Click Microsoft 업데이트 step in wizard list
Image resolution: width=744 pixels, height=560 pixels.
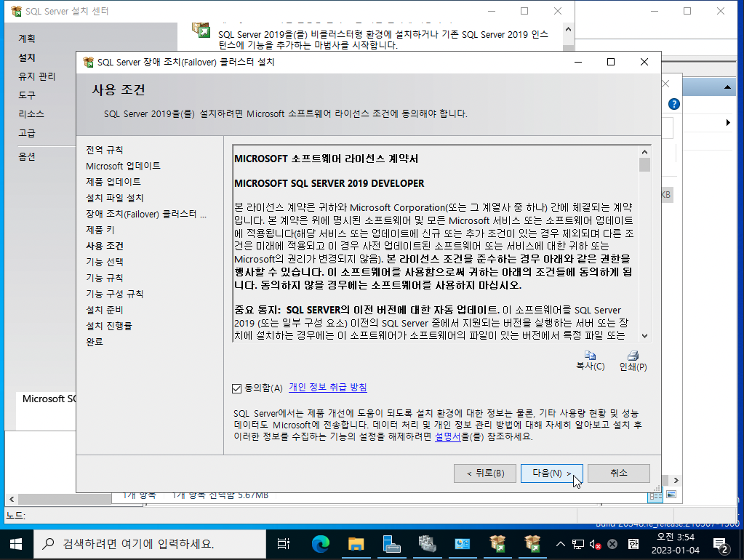[x=124, y=166]
